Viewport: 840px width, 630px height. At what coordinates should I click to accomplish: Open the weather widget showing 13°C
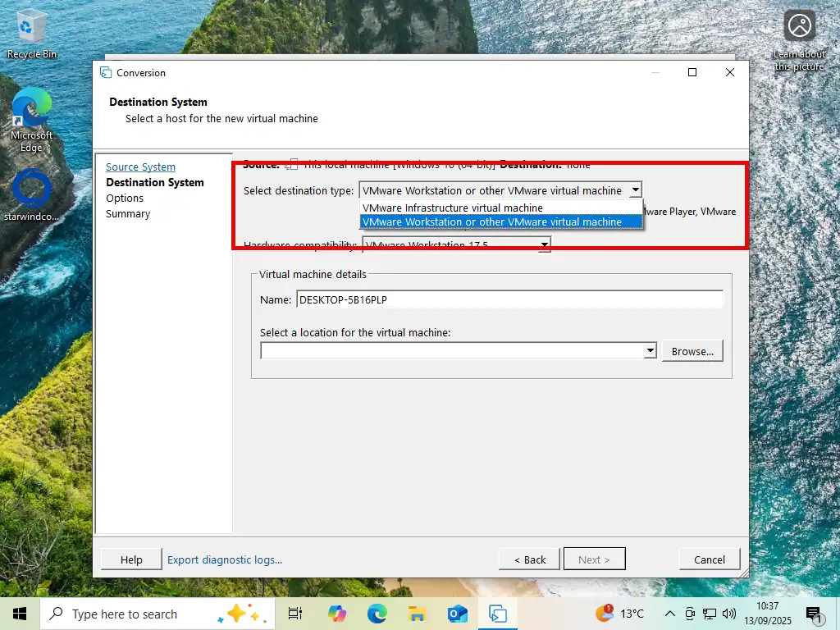[x=619, y=614]
